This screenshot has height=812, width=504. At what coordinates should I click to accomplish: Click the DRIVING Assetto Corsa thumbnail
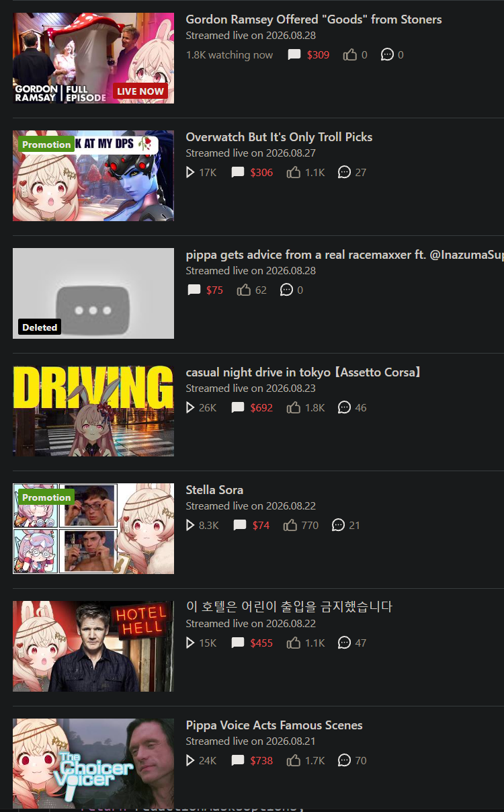point(93,411)
